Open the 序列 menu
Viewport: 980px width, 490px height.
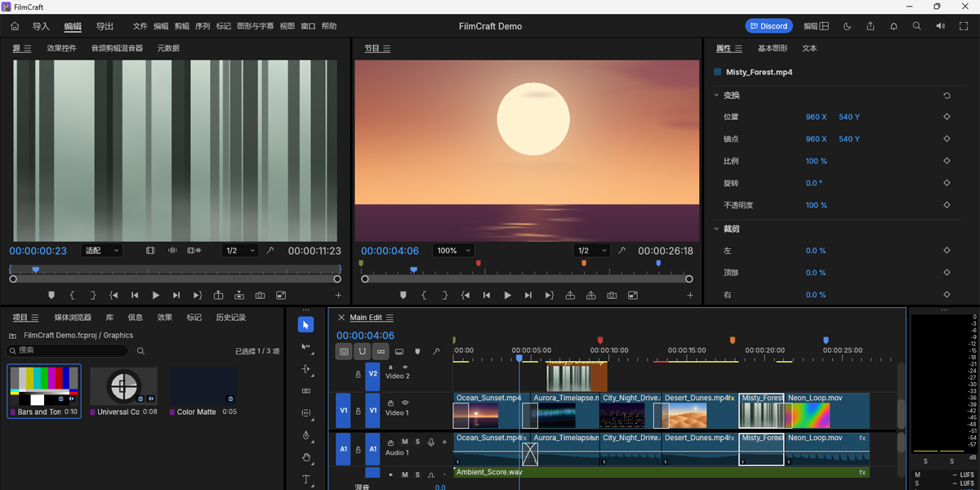coord(202,26)
